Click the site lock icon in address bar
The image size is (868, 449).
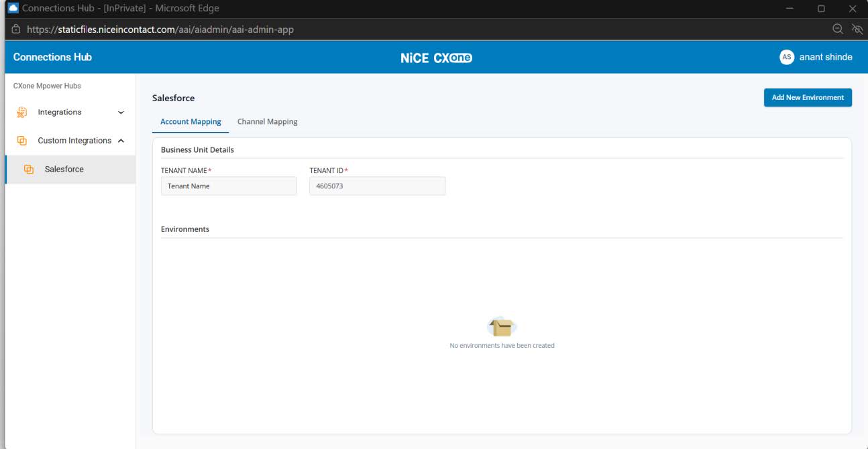click(16, 29)
